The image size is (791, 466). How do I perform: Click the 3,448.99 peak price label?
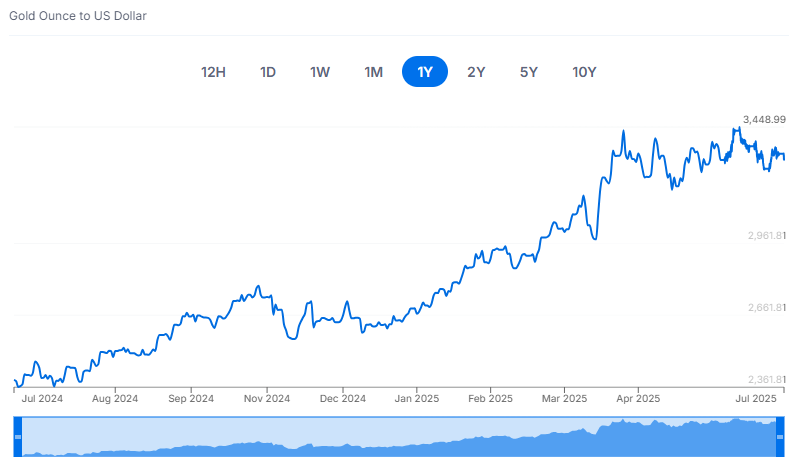(x=764, y=120)
